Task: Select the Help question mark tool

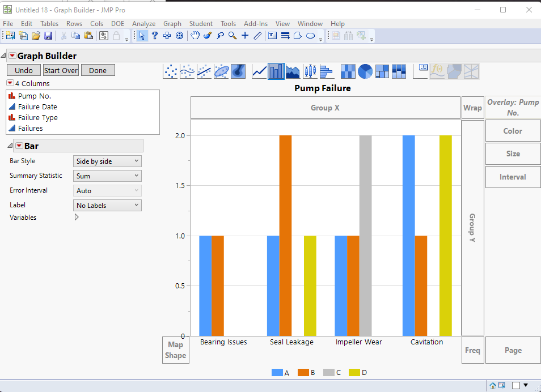Action: (155, 36)
